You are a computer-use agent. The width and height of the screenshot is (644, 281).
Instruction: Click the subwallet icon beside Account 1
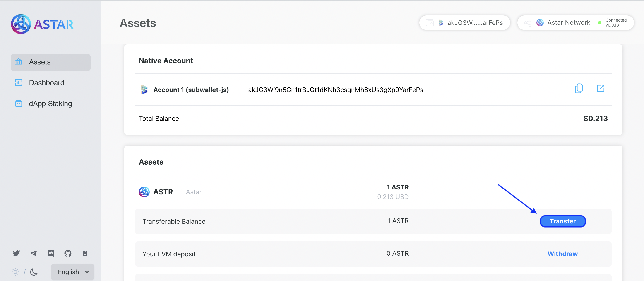pyautogui.click(x=144, y=90)
